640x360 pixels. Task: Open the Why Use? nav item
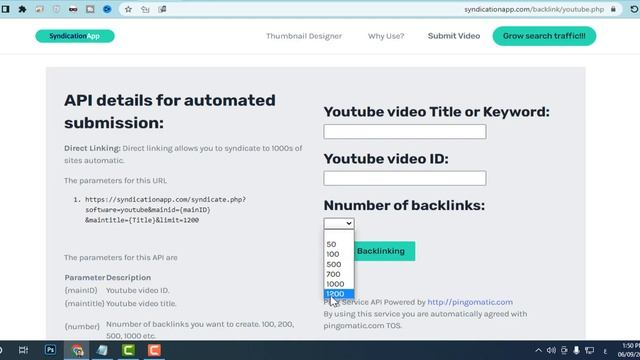pyautogui.click(x=386, y=36)
